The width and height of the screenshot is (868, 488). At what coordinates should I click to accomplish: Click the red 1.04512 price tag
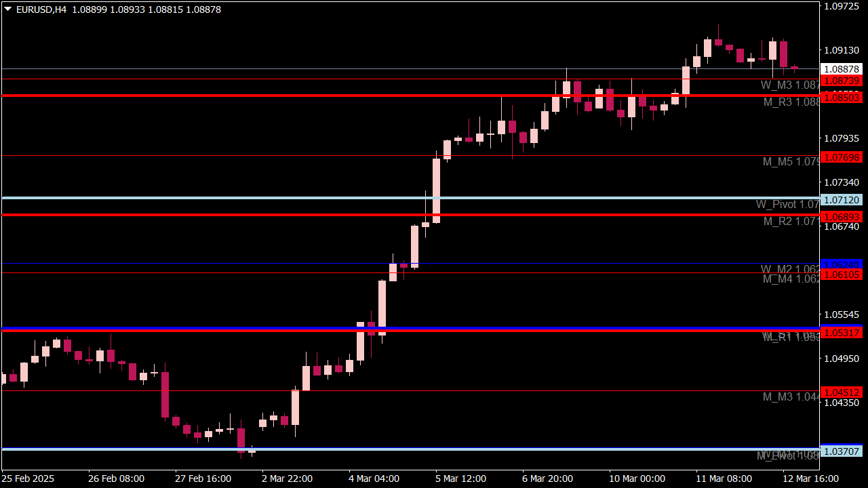click(x=841, y=392)
